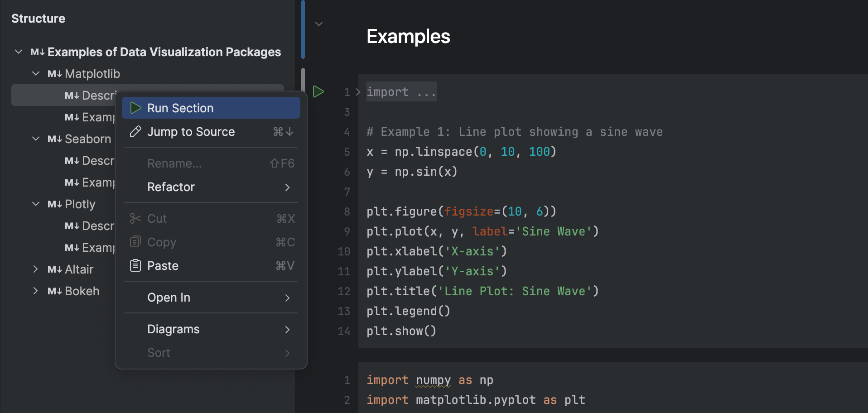
Task: Click the pencil icon beside Jump to Source
Action: 135,132
